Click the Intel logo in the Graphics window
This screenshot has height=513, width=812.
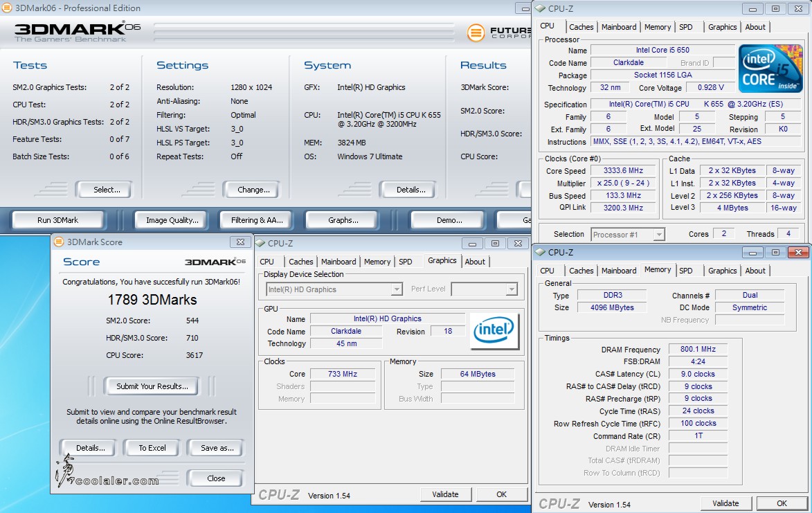(x=494, y=331)
